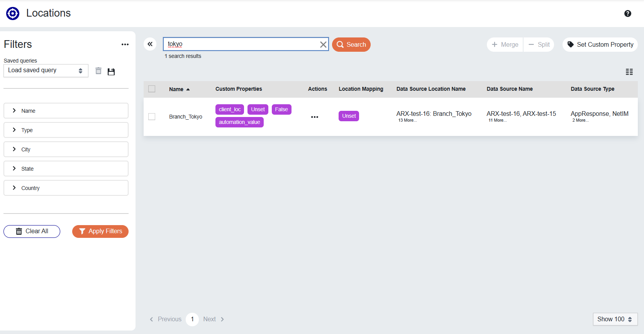The image size is (644, 334).
Task: Open the Load saved query dropdown
Action: click(x=46, y=71)
